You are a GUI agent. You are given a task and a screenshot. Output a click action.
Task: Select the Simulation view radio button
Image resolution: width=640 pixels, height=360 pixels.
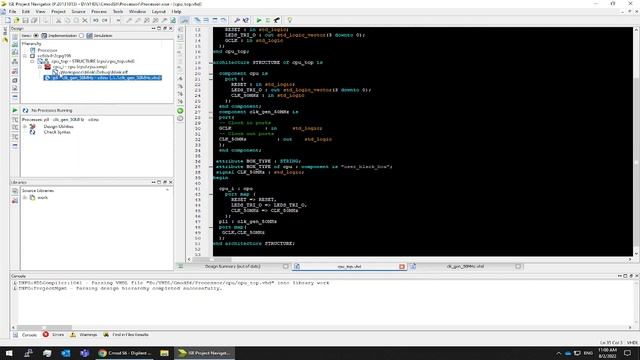82,36
